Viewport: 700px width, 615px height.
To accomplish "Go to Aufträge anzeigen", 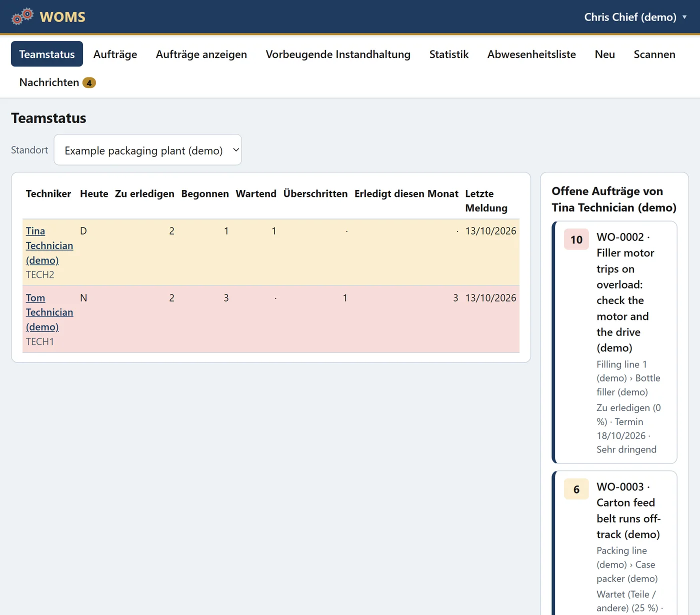I will (x=201, y=54).
